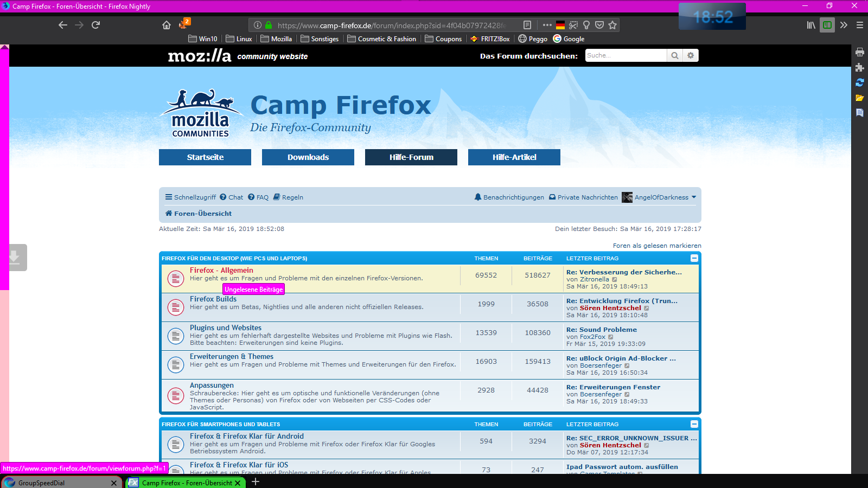Open the Linux bookmarks folder

click(239, 39)
